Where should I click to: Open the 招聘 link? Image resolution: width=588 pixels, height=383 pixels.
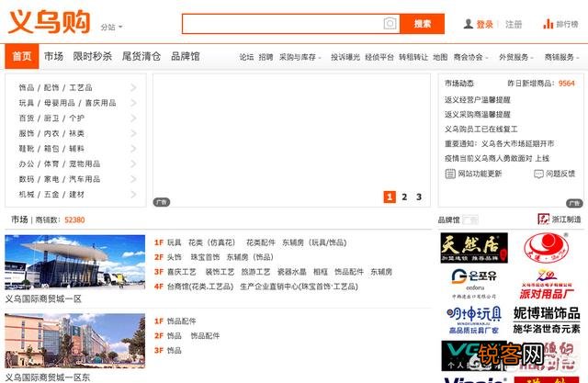(x=266, y=57)
